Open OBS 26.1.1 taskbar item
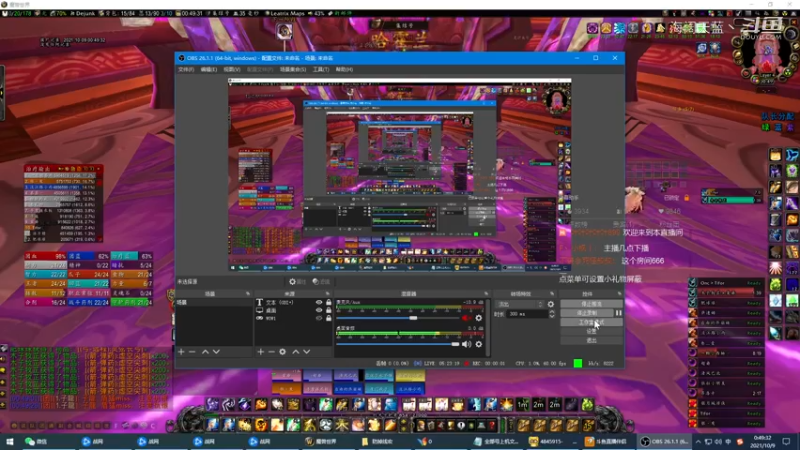800x450 pixels. pyautogui.click(x=664, y=441)
